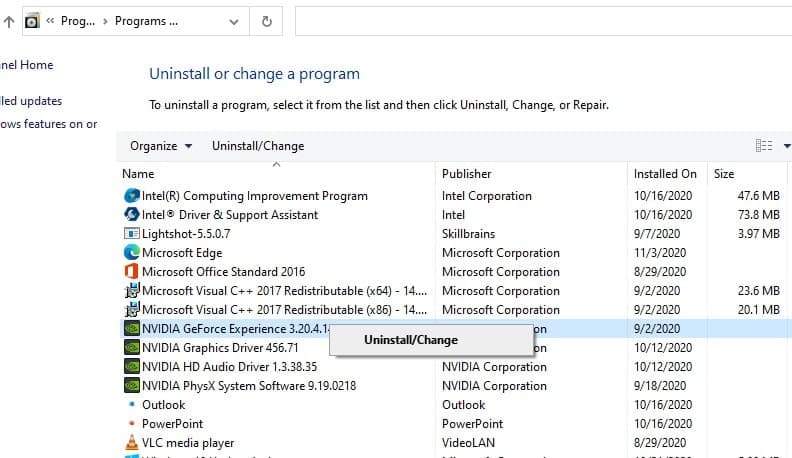Click Intel Driver & Support Assistant icon
Image resolution: width=792 pixels, height=458 pixels.
132,214
